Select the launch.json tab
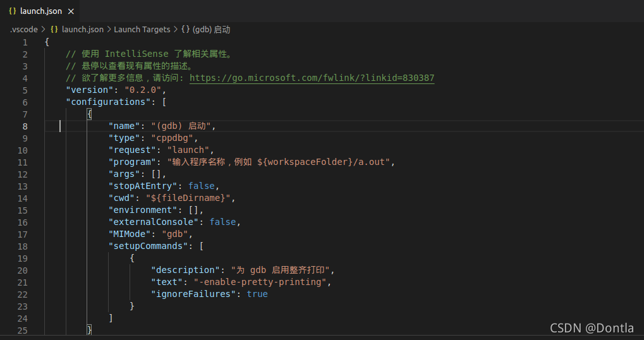644x340 pixels. (40, 11)
